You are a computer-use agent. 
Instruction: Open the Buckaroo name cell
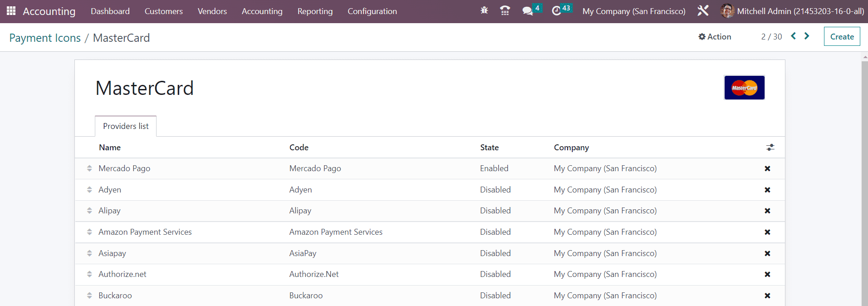coord(115,296)
